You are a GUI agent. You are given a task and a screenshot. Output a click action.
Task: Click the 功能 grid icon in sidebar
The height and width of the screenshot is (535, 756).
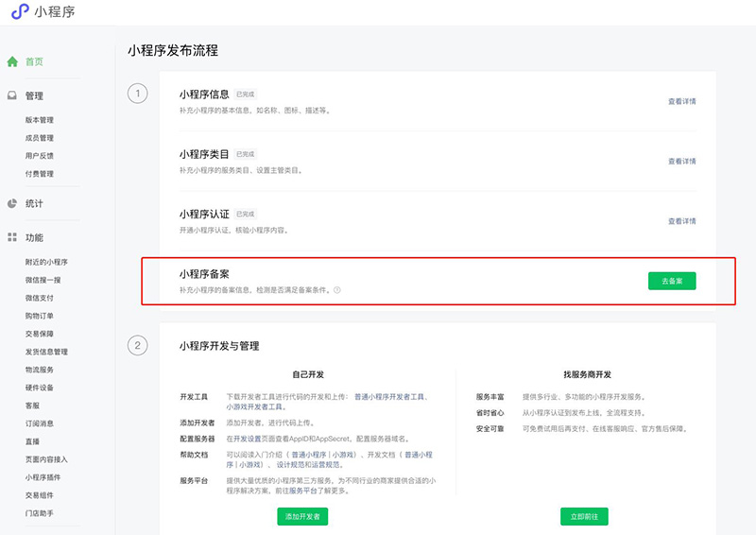click(x=12, y=237)
